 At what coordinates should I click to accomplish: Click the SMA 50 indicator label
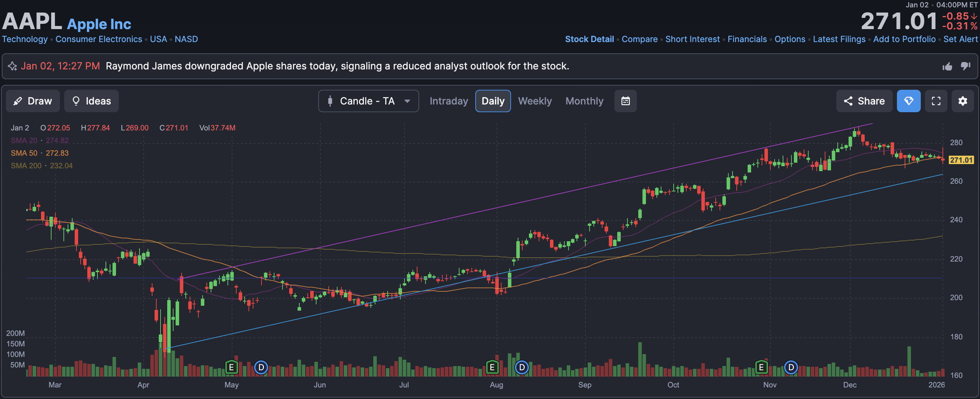(x=24, y=153)
